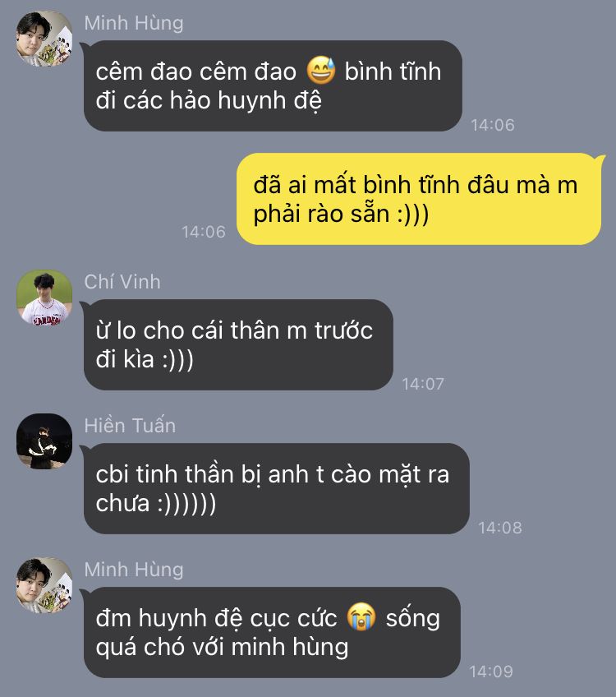Click the Minh Hùng name above the last message

click(x=134, y=570)
